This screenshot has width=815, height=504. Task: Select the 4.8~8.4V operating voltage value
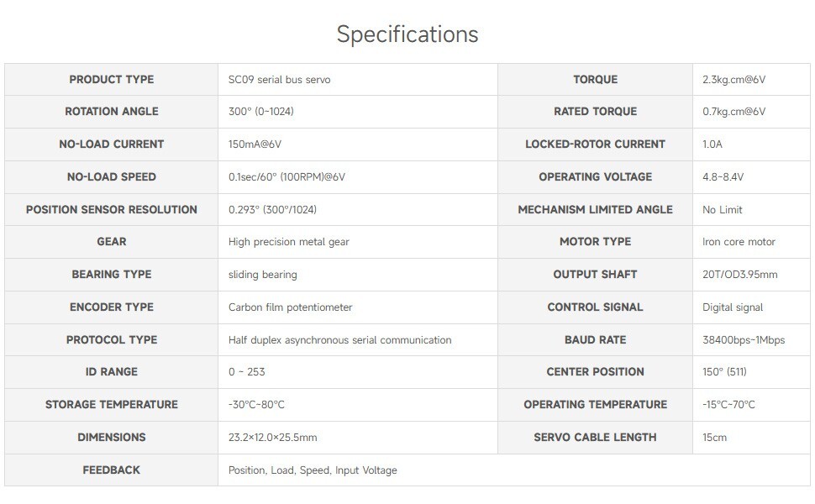(723, 176)
